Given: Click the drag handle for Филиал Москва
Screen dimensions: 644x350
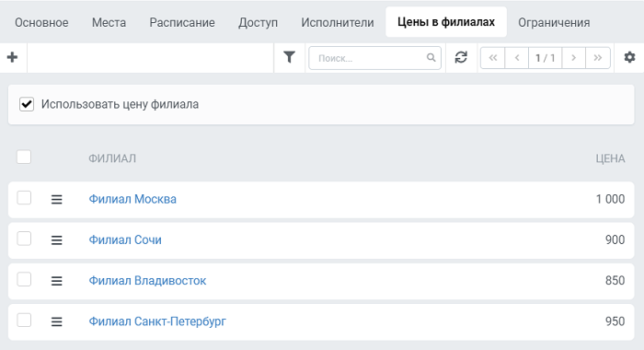Looking at the screenshot, I should pos(57,200).
